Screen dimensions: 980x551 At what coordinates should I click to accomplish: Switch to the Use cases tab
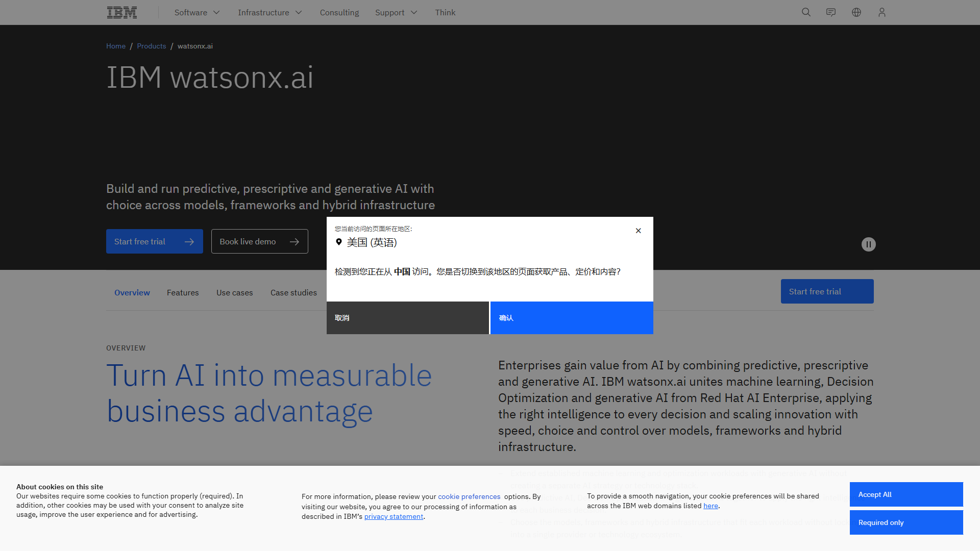(235, 293)
